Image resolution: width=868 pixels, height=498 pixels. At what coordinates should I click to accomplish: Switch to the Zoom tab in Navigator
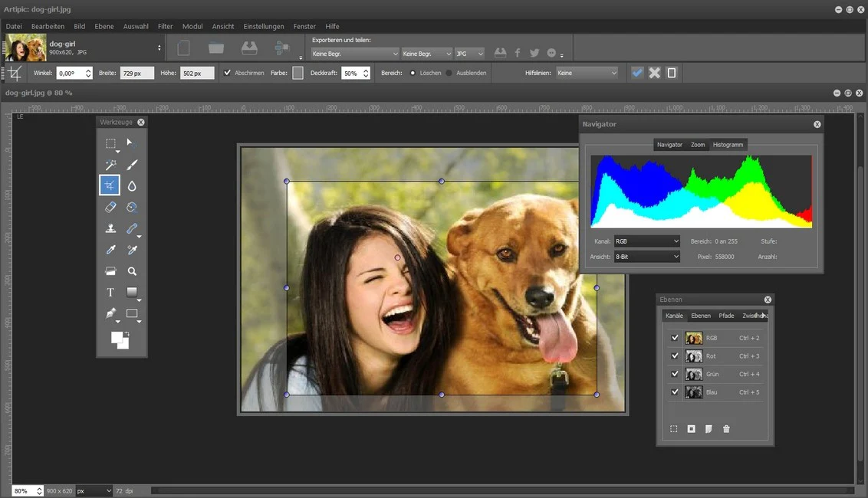698,144
